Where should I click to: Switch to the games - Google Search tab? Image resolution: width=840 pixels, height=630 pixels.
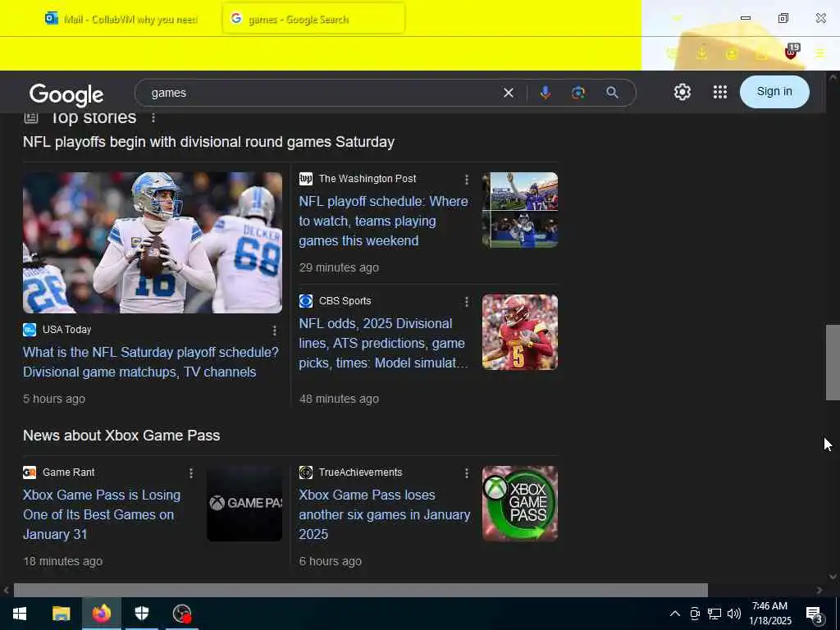(313, 19)
